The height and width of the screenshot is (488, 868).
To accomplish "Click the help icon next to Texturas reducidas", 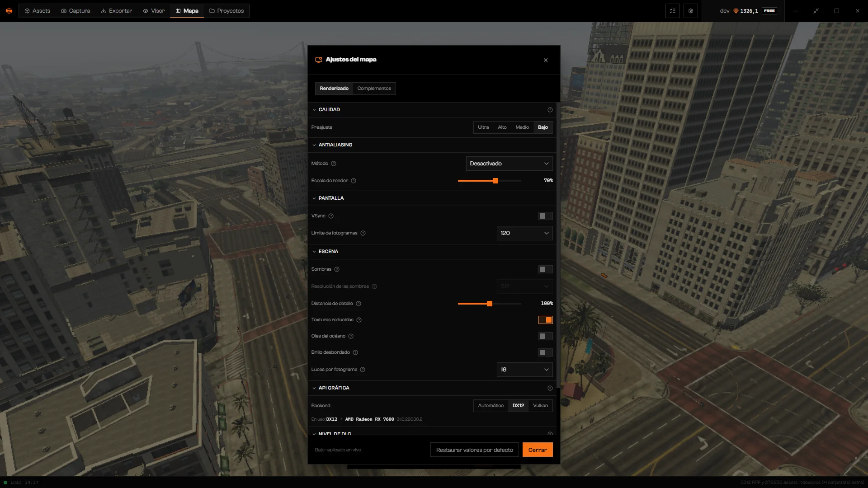I will coord(359,320).
